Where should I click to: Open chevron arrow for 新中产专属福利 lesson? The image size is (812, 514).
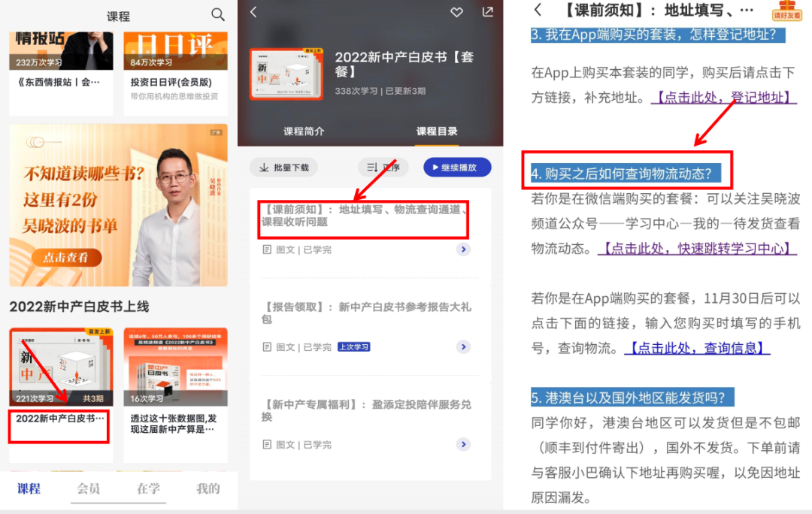pyautogui.click(x=463, y=444)
